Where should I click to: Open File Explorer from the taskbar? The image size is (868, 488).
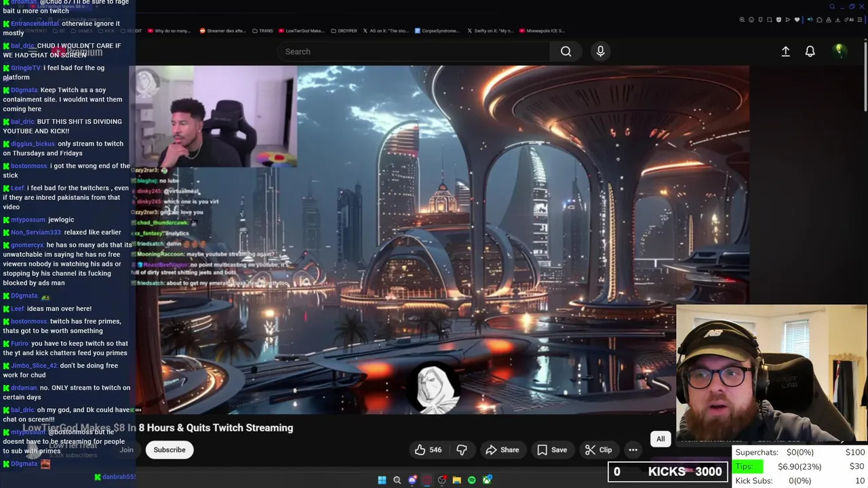click(457, 481)
